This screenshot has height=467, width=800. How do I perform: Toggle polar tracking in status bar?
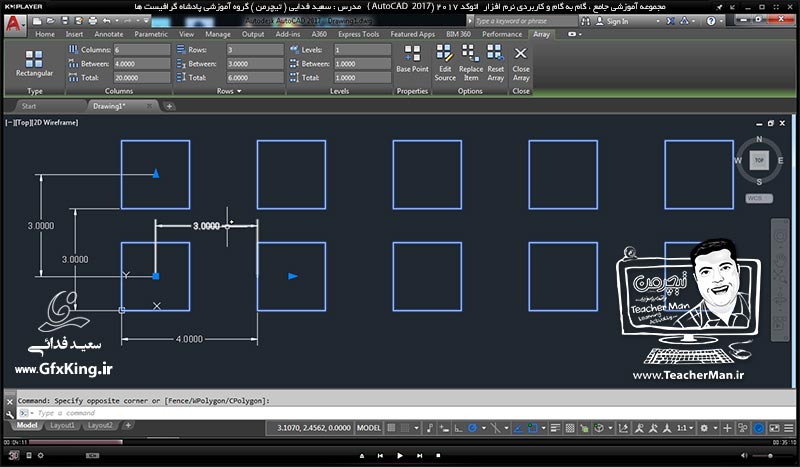[x=472, y=428]
